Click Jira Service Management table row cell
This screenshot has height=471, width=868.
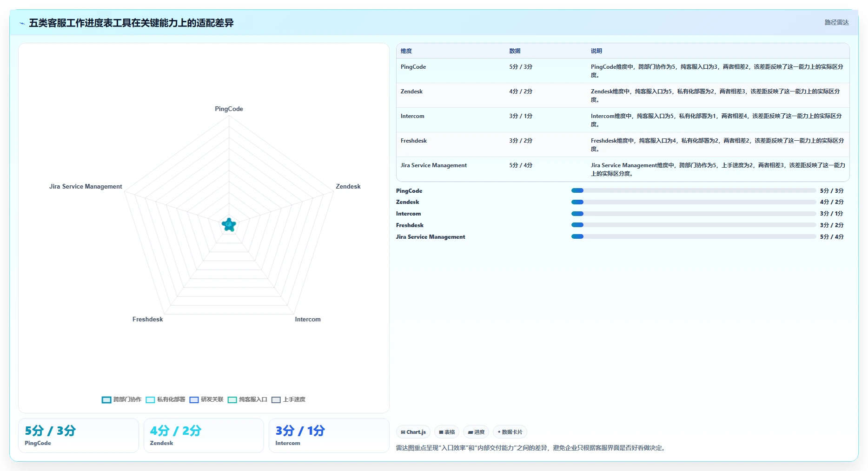pos(434,165)
